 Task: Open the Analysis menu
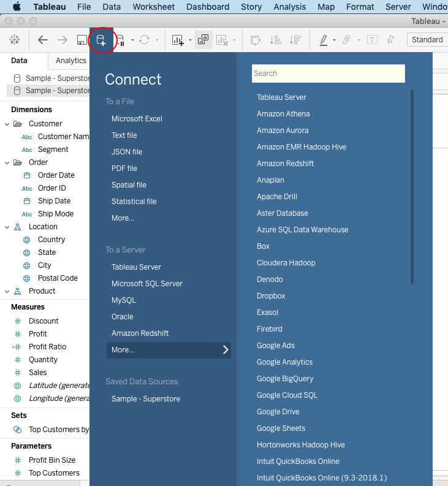click(x=289, y=7)
